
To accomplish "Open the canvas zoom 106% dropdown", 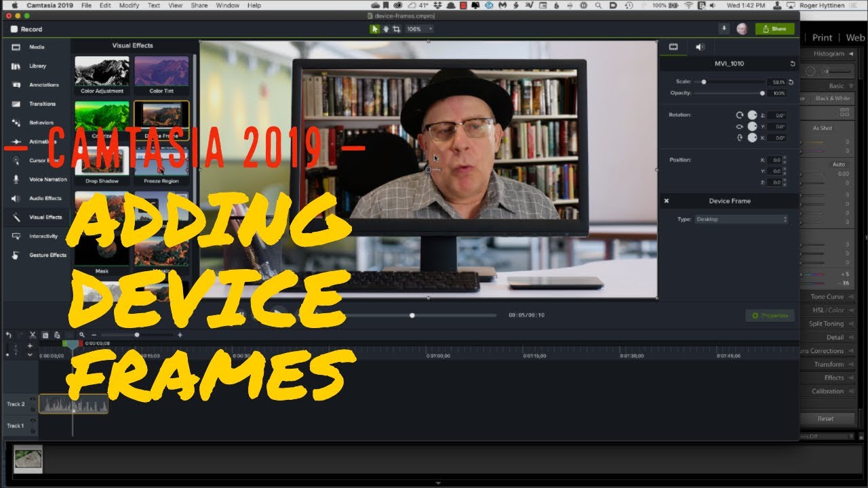I will [419, 29].
